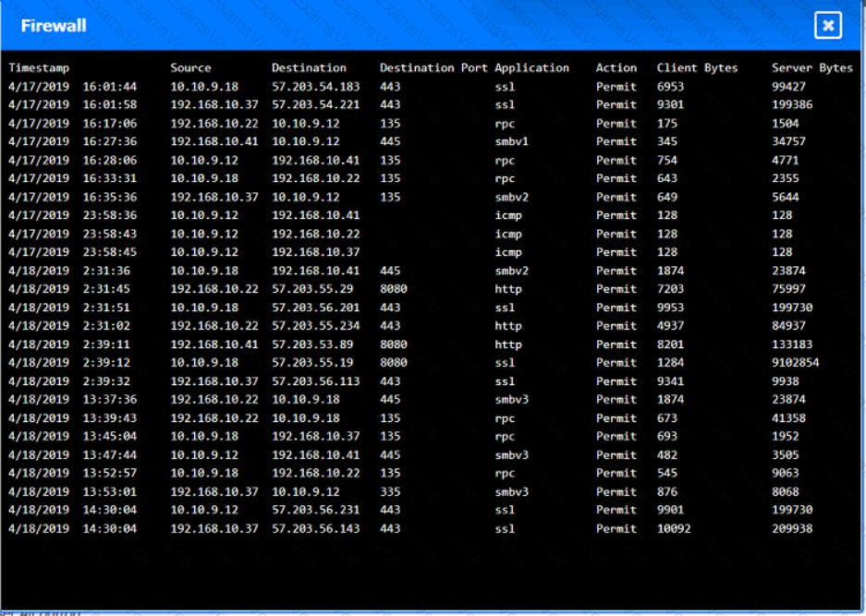The width and height of the screenshot is (866, 616).
Task: Click the Firewall window title
Action: [x=54, y=26]
